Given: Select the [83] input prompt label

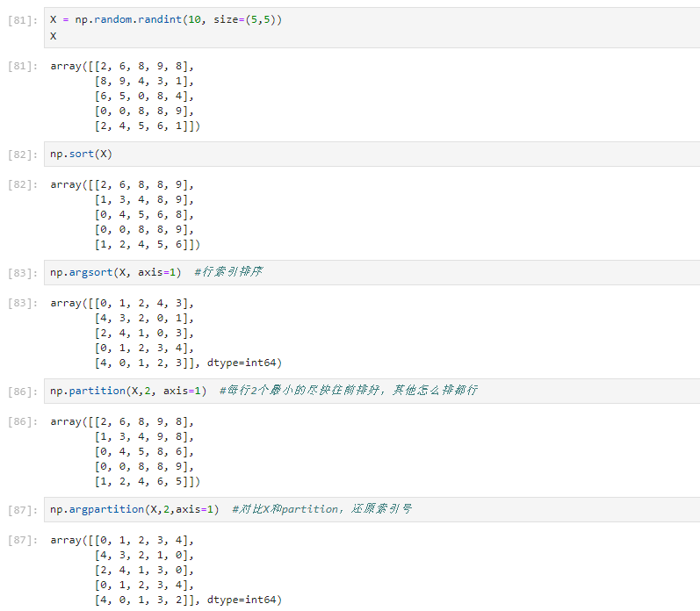Looking at the screenshot, I should coord(23,273).
